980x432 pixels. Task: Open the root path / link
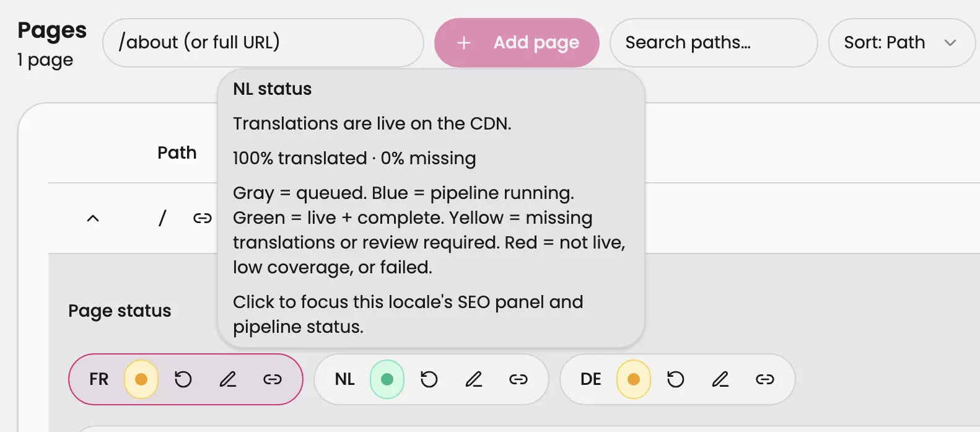click(x=162, y=218)
